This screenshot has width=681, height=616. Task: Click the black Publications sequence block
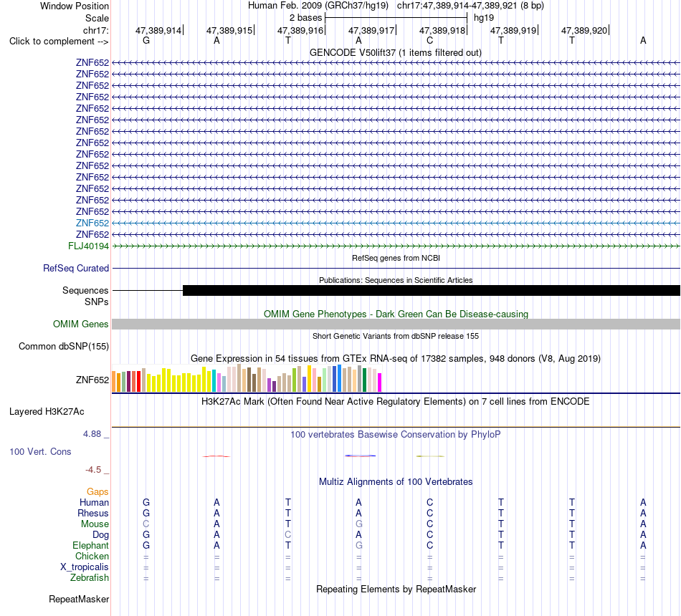[432, 290]
